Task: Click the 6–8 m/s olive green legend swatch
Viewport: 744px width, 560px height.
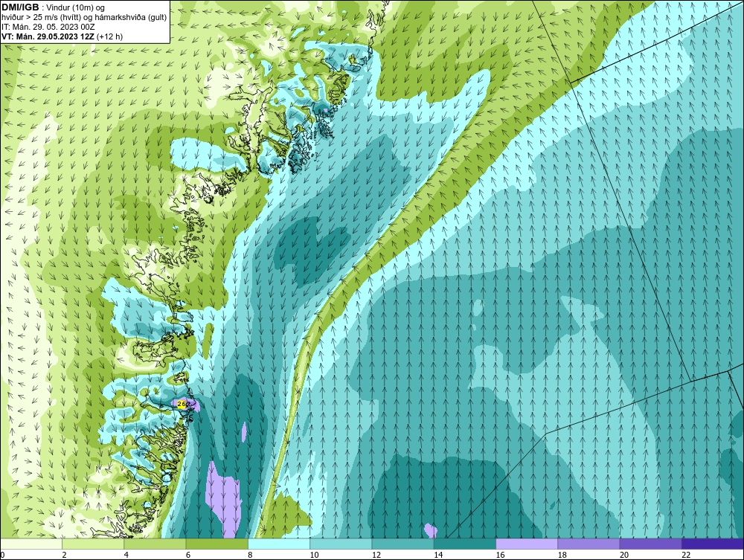Action: [x=217, y=544]
